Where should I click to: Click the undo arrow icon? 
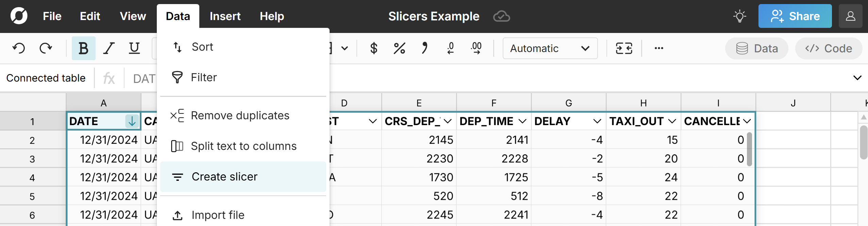[19, 48]
